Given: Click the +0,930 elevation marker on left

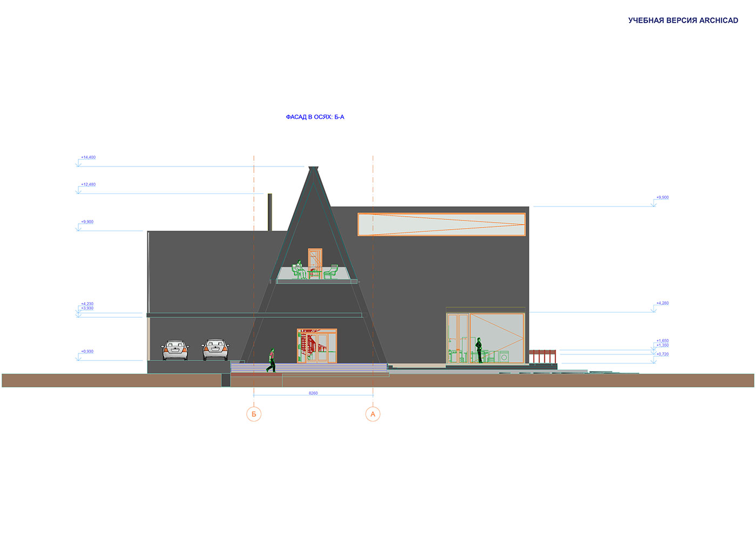Looking at the screenshot, I should pos(87,352).
